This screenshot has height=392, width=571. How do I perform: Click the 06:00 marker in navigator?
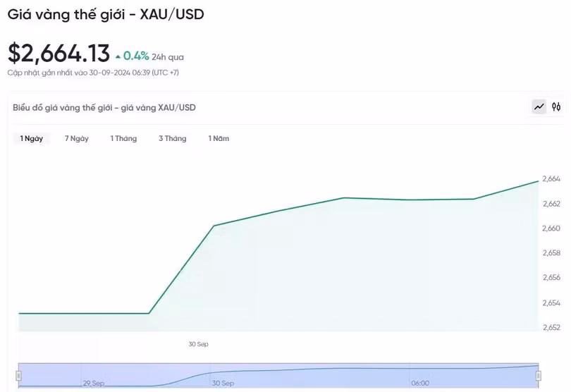click(x=420, y=383)
